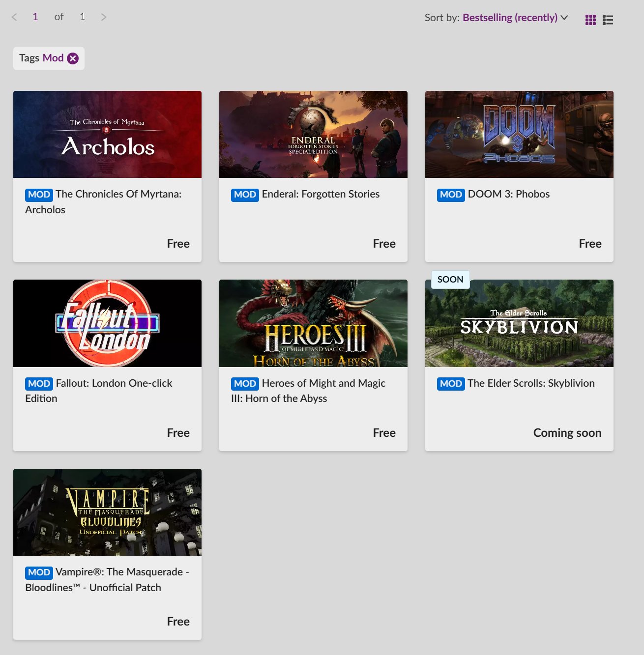The height and width of the screenshot is (655, 644).
Task: Open The Chronicles Of Myrtana: Archolos title
Action: coord(103,202)
